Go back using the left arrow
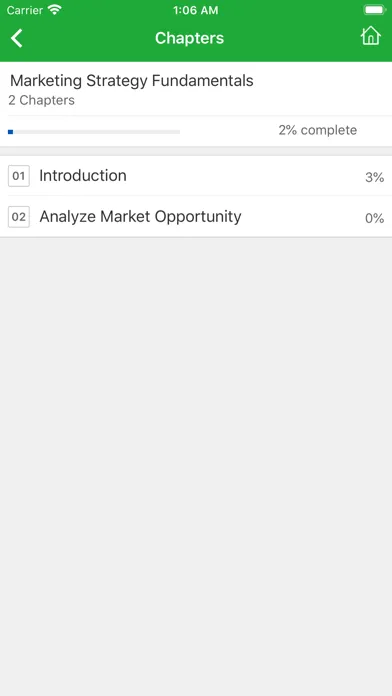Screen dimensions: 392x696 [16, 38]
